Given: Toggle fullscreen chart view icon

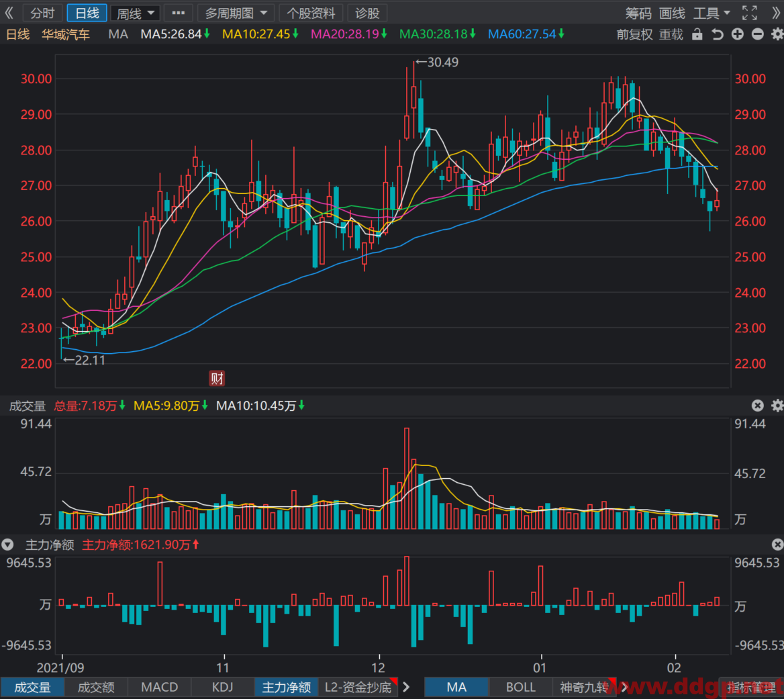Looking at the screenshot, I should 749,13.
